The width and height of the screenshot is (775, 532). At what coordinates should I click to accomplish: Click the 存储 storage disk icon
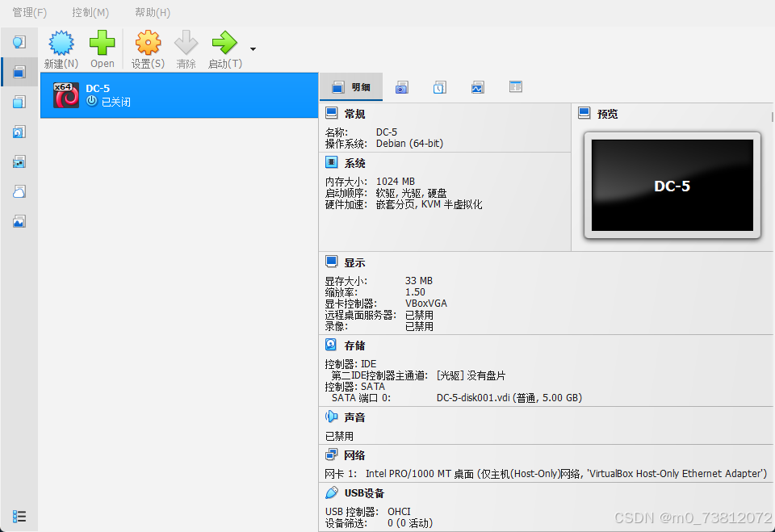click(x=331, y=345)
